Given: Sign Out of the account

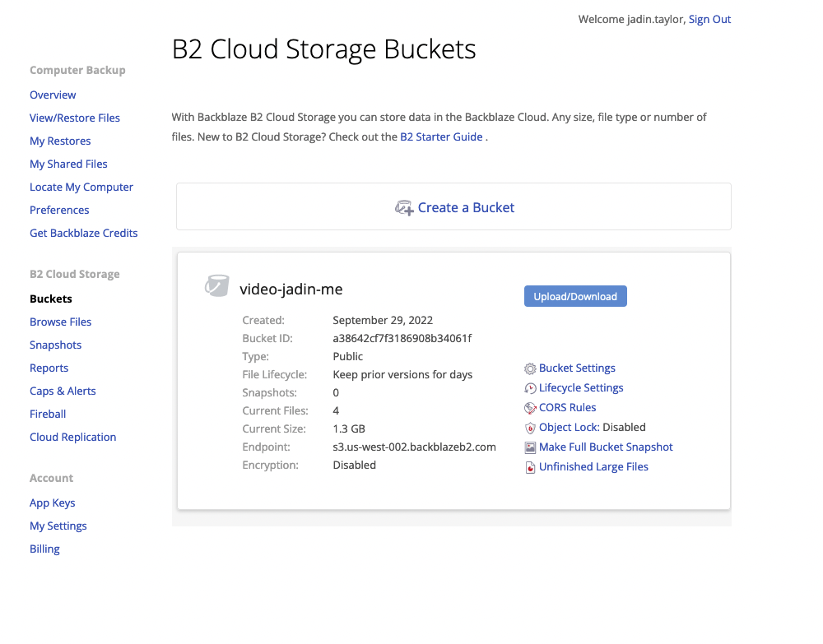Looking at the screenshot, I should pos(709,20).
